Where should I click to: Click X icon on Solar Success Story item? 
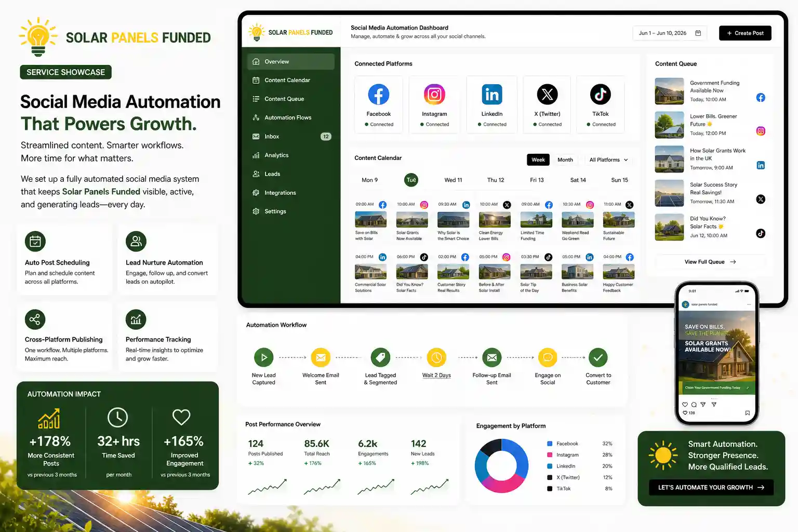tap(761, 199)
